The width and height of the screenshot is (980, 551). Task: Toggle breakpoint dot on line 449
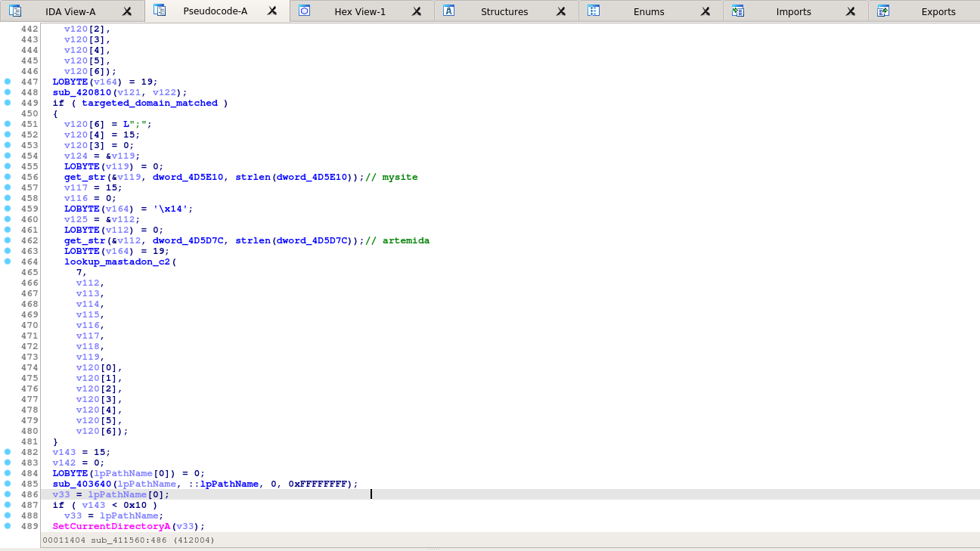8,103
